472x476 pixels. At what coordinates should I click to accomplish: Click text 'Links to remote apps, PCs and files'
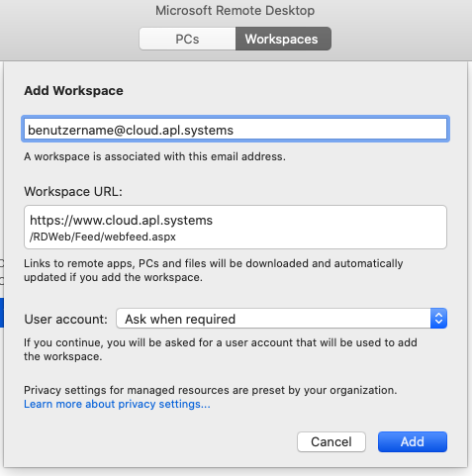coord(116,263)
